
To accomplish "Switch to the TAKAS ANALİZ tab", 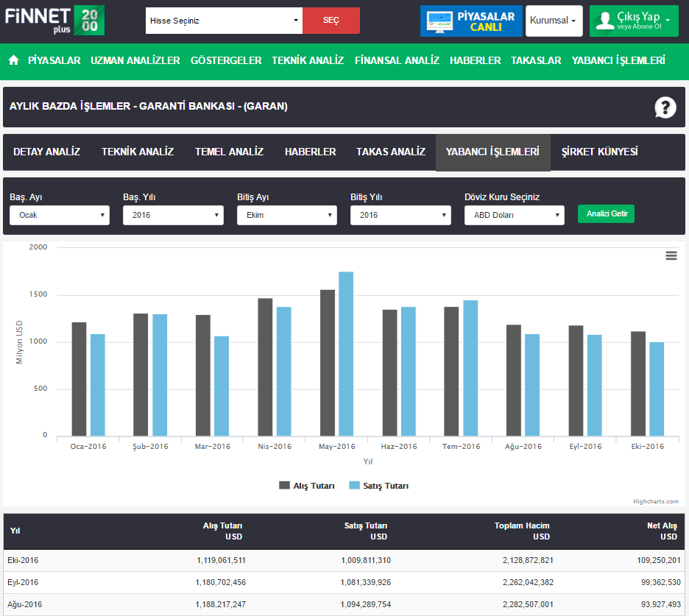I will (391, 152).
